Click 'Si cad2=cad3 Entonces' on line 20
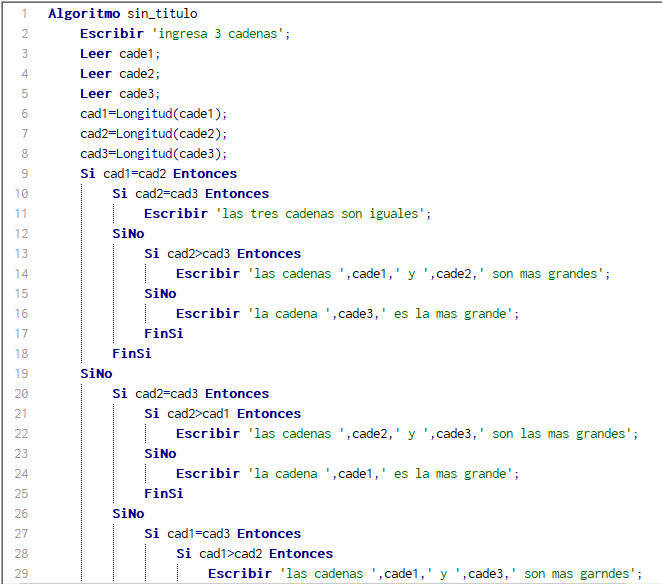 pyautogui.click(x=190, y=394)
